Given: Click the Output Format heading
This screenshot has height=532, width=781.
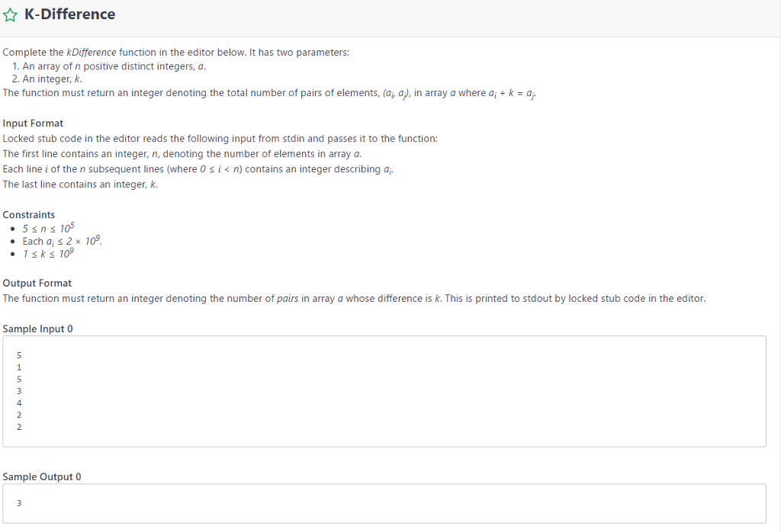Looking at the screenshot, I should click(37, 284).
